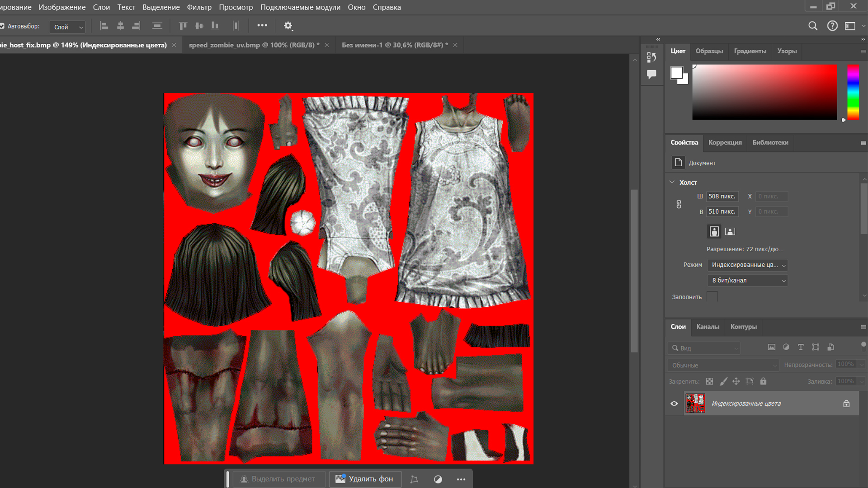868x488 pixels.
Task: Collapse the Холст section
Action: 672,182
